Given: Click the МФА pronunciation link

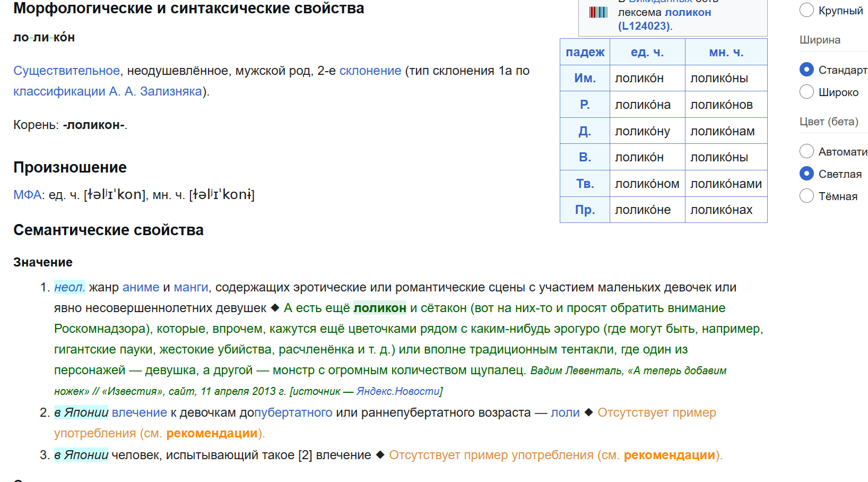Looking at the screenshot, I should [27, 195].
